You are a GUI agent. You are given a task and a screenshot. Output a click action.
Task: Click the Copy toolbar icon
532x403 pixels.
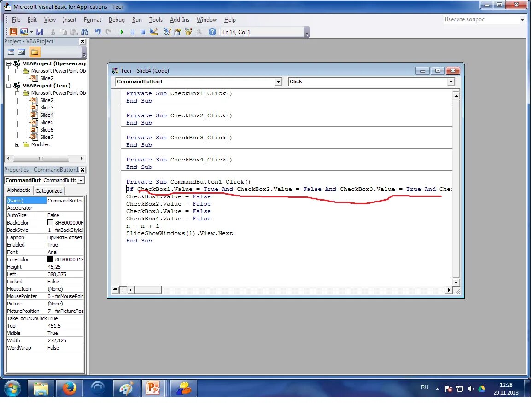pyautogui.click(x=63, y=32)
